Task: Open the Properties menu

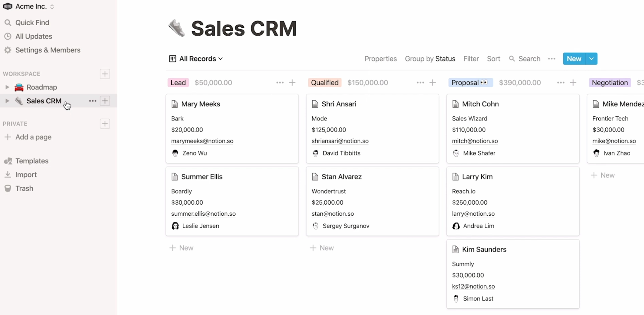Action: point(380,59)
